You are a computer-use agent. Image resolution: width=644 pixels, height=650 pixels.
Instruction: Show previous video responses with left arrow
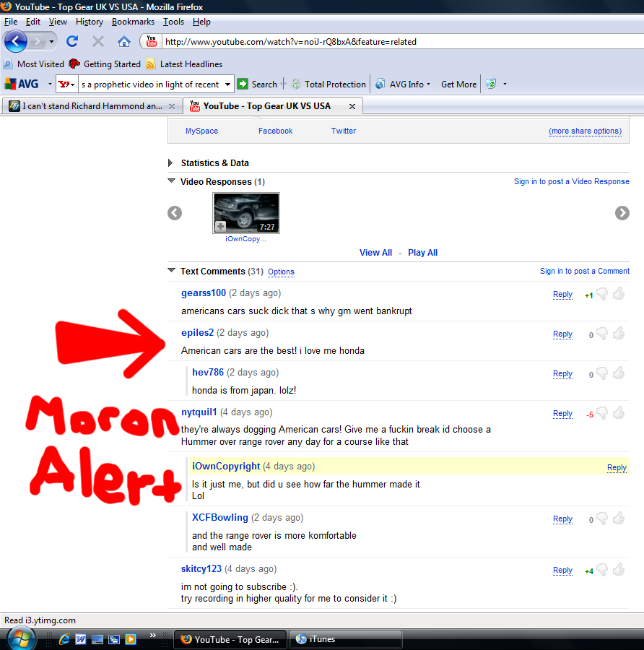(x=175, y=213)
